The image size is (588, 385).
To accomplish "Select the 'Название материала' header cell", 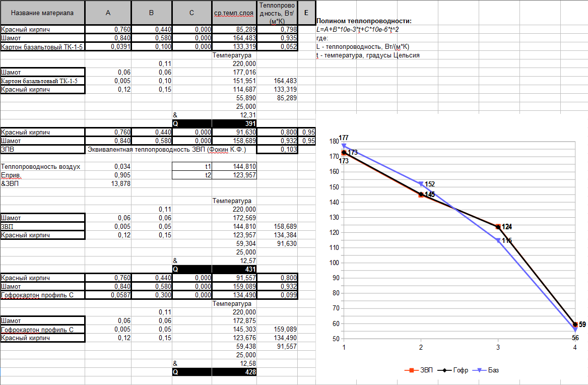I will click(42, 13).
